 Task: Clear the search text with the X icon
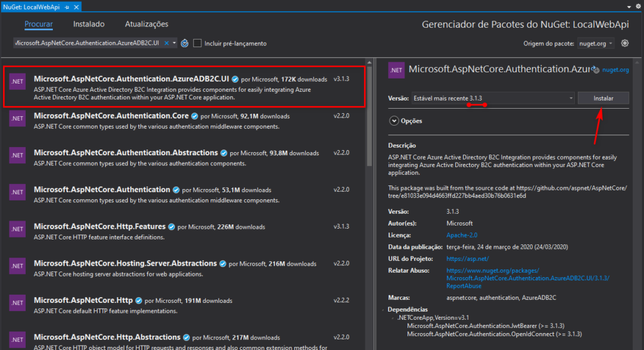(166, 43)
